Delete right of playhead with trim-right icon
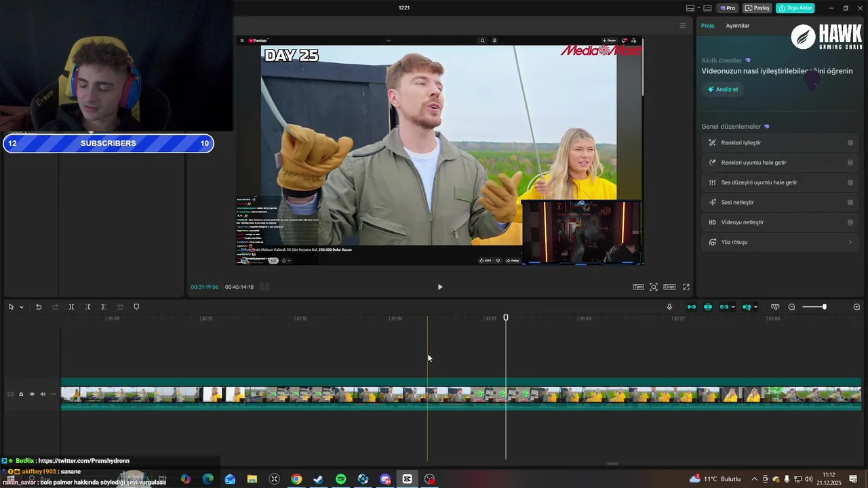 [104, 307]
